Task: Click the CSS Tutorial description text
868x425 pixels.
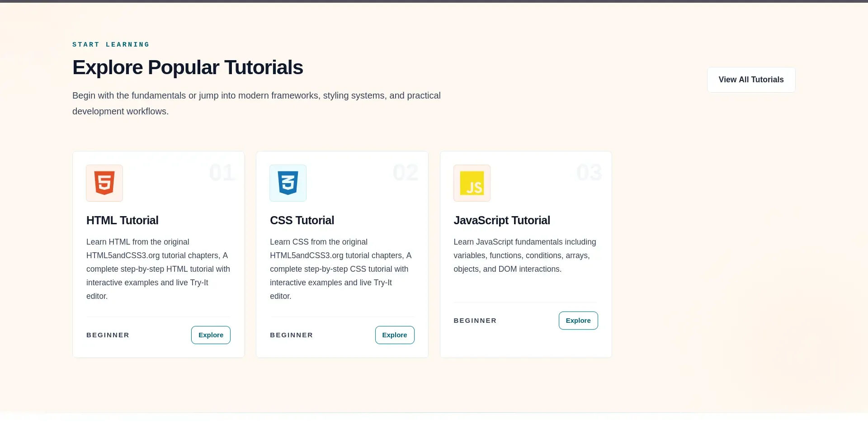Action: [342, 269]
